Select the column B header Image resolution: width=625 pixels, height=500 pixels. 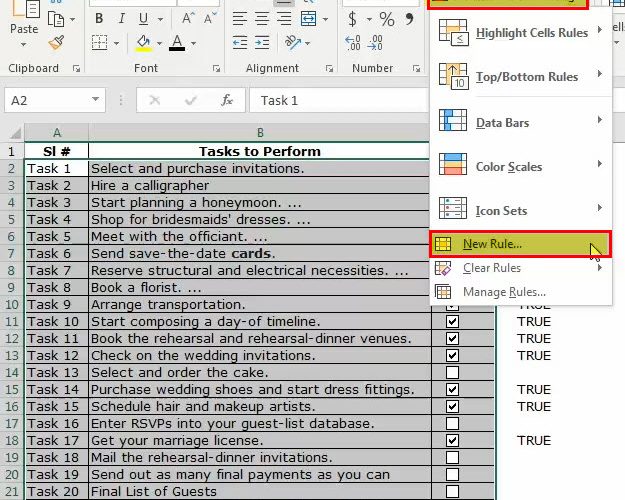pyautogui.click(x=259, y=132)
